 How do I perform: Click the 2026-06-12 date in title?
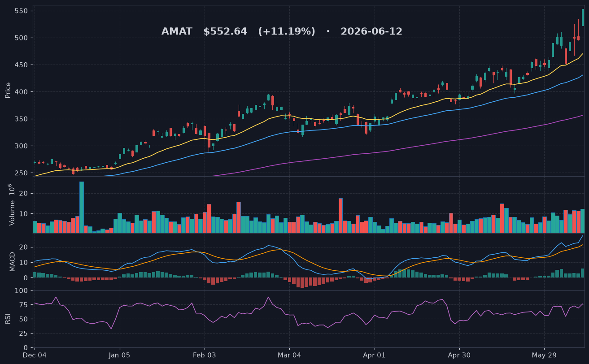pyautogui.click(x=371, y=32)
